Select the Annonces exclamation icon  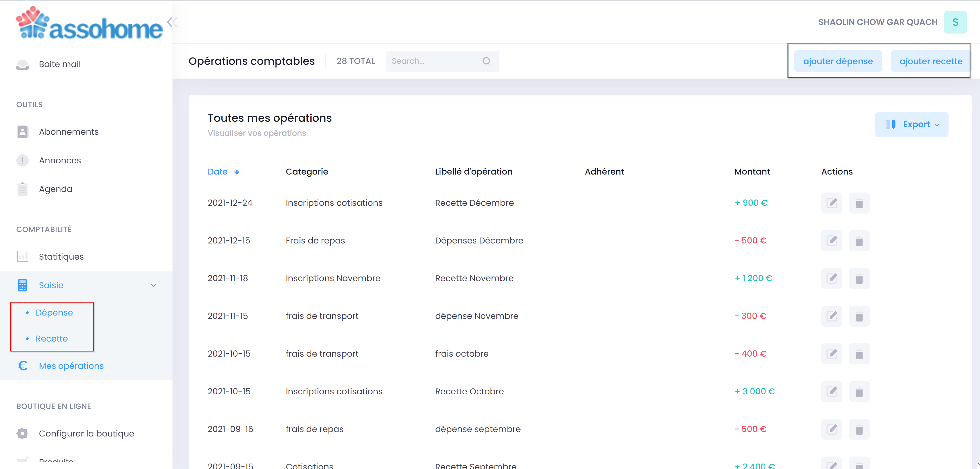[x=22, y=160]
